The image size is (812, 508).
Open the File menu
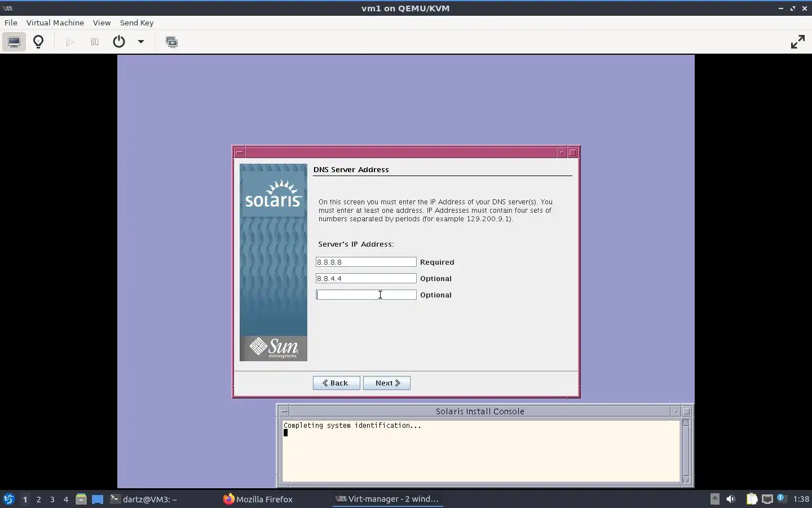[11, 23]
